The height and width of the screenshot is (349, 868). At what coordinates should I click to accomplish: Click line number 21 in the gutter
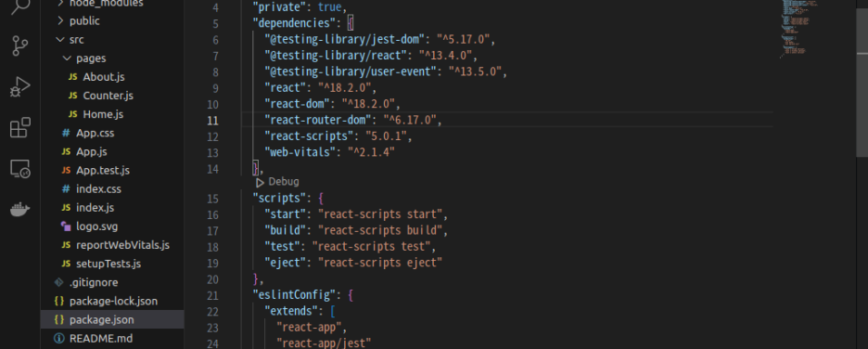(212, 296)
